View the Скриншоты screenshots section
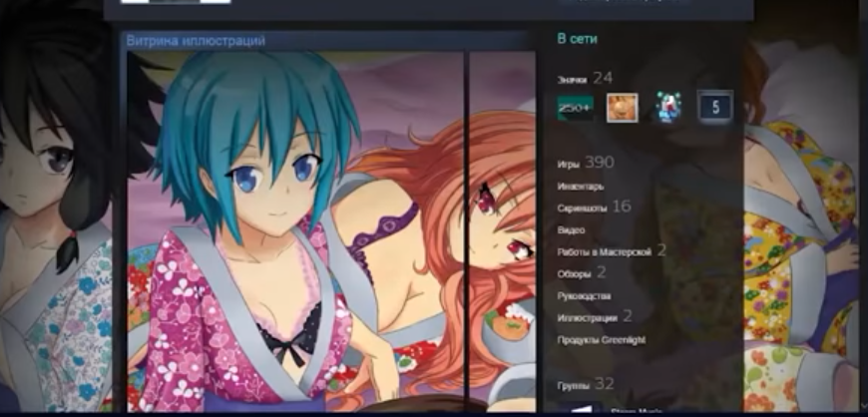 [x=583, y=208]
